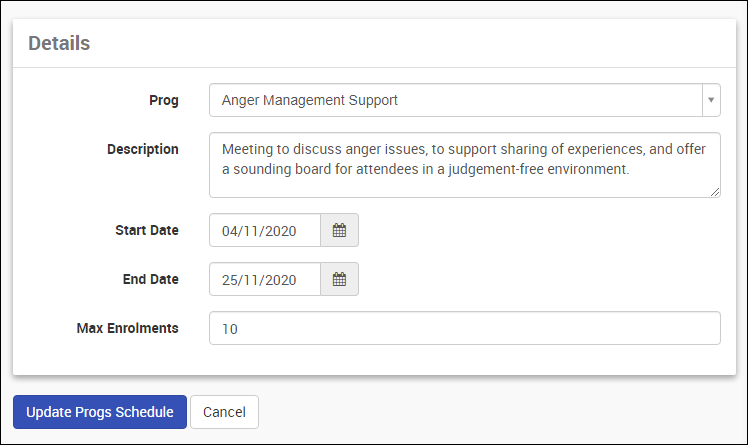Click the 'End Date' label
This screenshot has height=445, width=748.
[x=151, y=279]
